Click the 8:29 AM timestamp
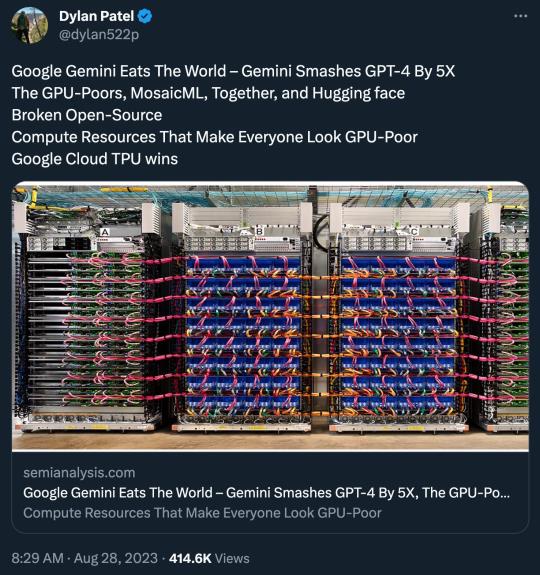540x575 pixels. (x=37, y=558)
